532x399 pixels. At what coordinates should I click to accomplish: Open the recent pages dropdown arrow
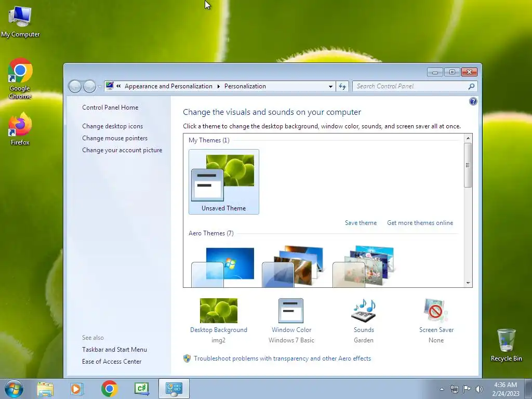tap(100, 87)
